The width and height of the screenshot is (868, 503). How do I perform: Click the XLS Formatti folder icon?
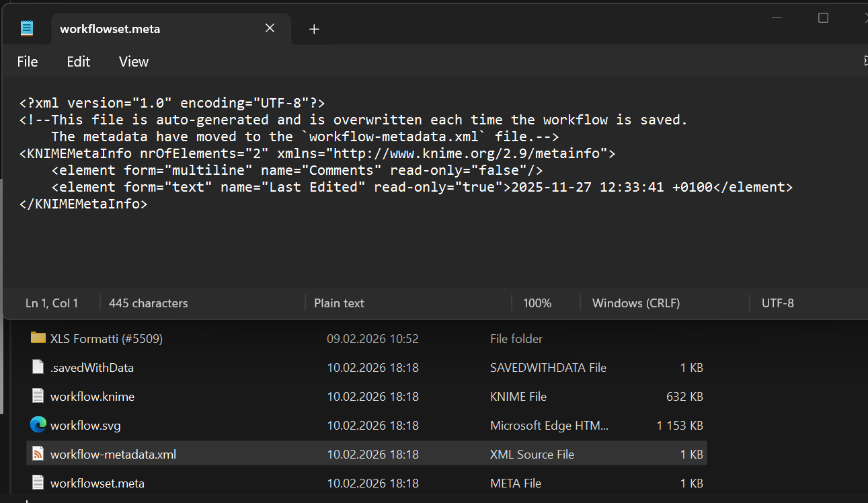click(38, 338)
